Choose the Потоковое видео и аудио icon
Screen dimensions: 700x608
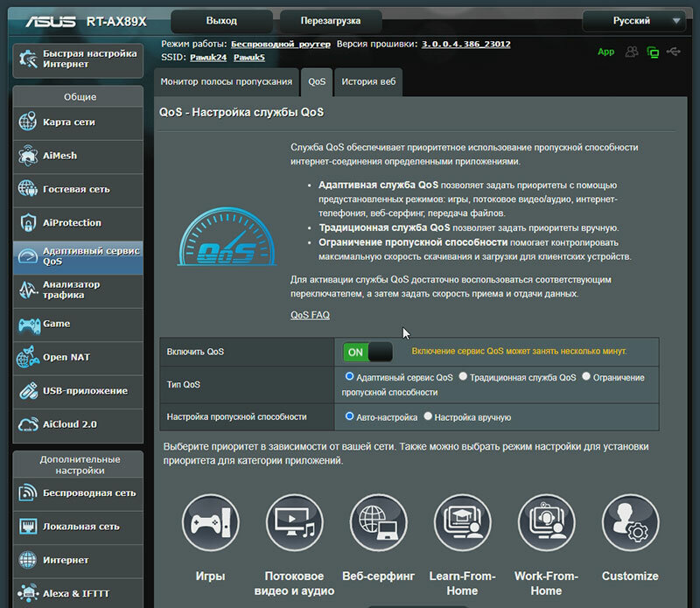click(x=294, y=523)
